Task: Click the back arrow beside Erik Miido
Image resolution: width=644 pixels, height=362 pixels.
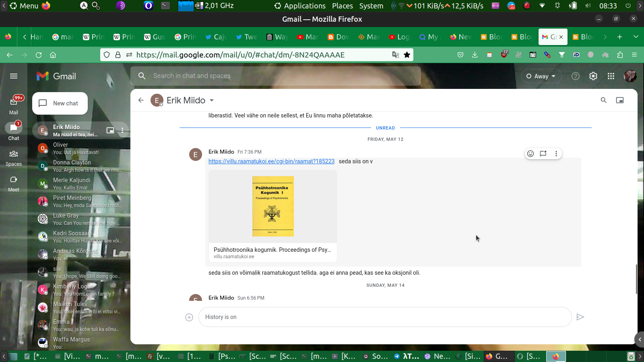Action: pos(141,100)
